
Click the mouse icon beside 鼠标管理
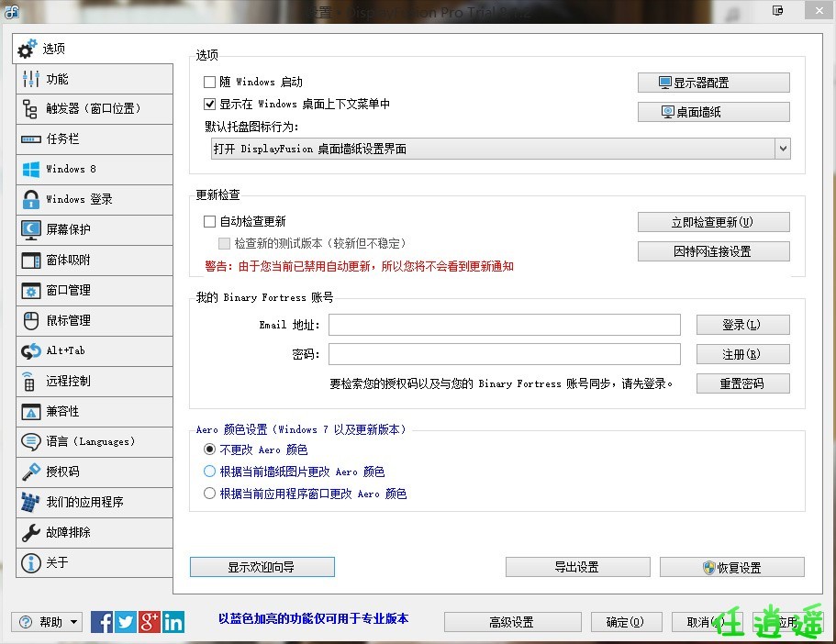point(31,321)
